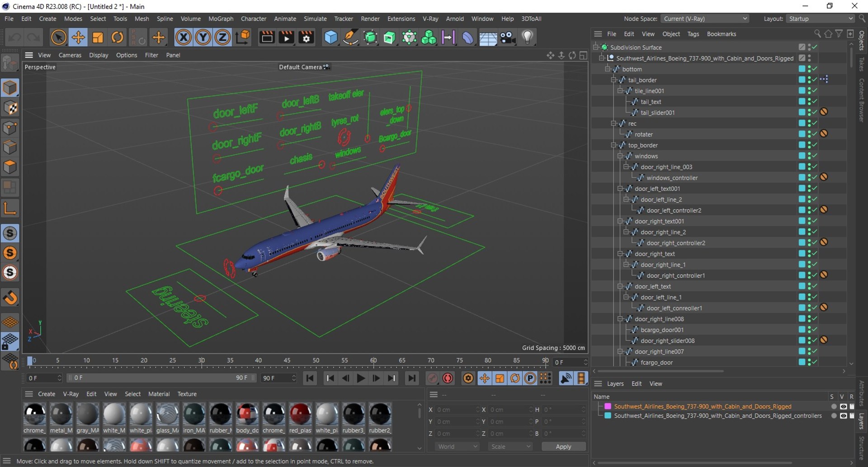Add a Cube primitive object

[x=330, y=37]
